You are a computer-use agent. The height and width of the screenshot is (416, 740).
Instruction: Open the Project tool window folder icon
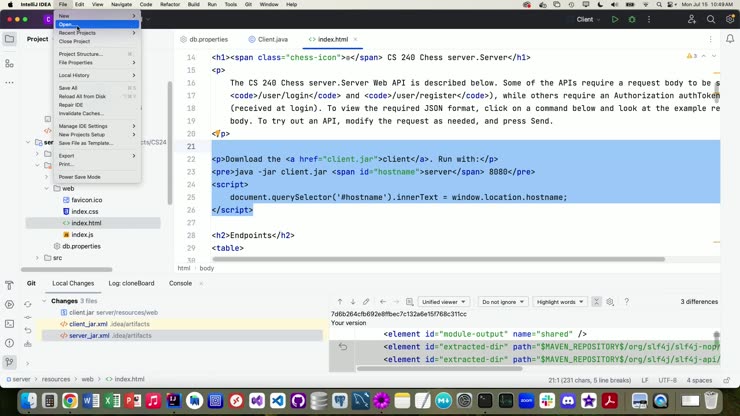pyautogui.click(x=9, y=39)
